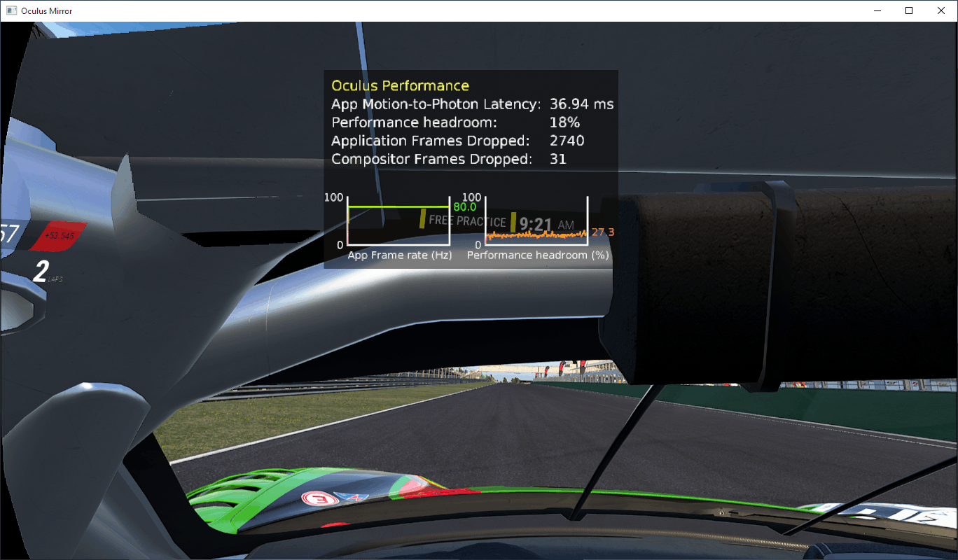This screenshot has width=958, height=560.
Task: Click the orange trace in the headroom graph
Action: pyautogui.click(x=537, y=235)
